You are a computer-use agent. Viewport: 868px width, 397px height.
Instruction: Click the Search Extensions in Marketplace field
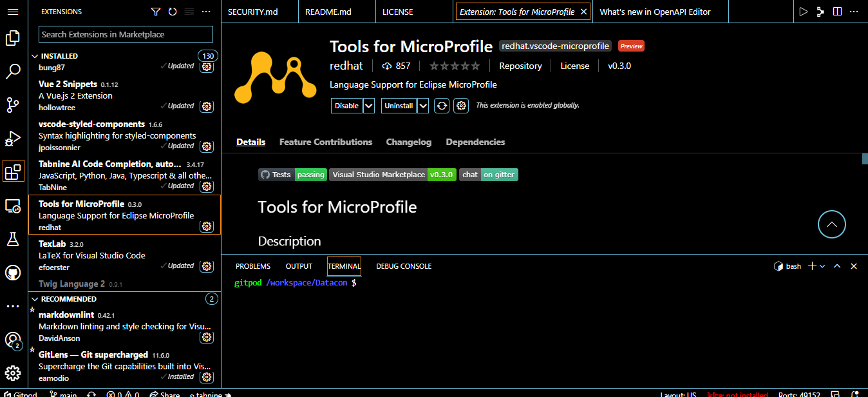(126, 34)
